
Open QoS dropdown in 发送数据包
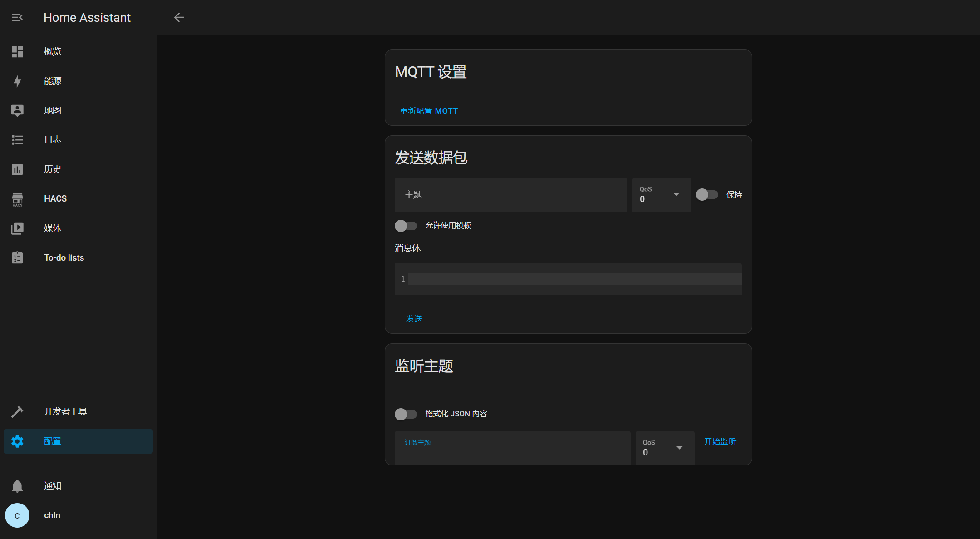(661, 195)
